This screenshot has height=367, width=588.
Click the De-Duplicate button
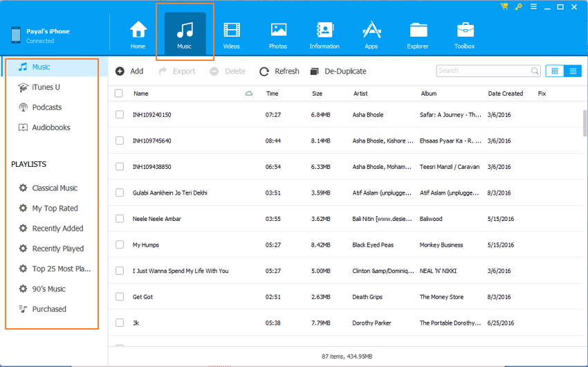point(338,71)
